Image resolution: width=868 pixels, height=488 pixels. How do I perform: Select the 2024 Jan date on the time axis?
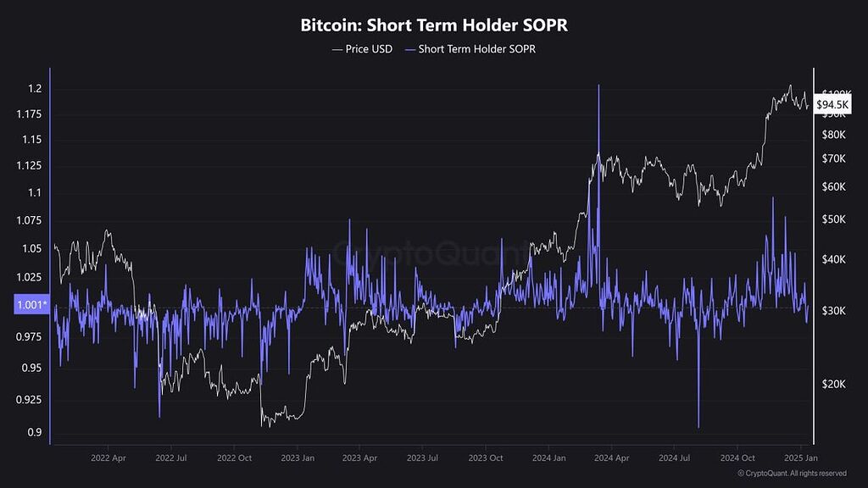(548, 457)
